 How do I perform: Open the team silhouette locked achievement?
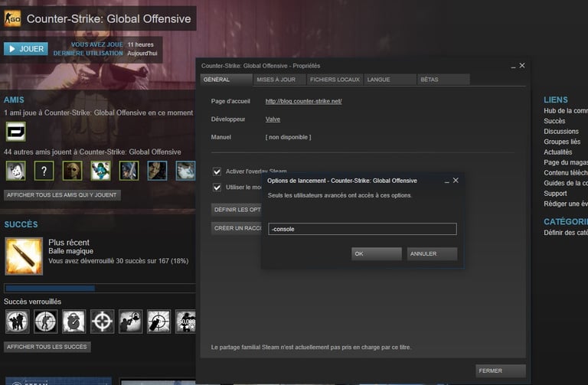[17, 321]
